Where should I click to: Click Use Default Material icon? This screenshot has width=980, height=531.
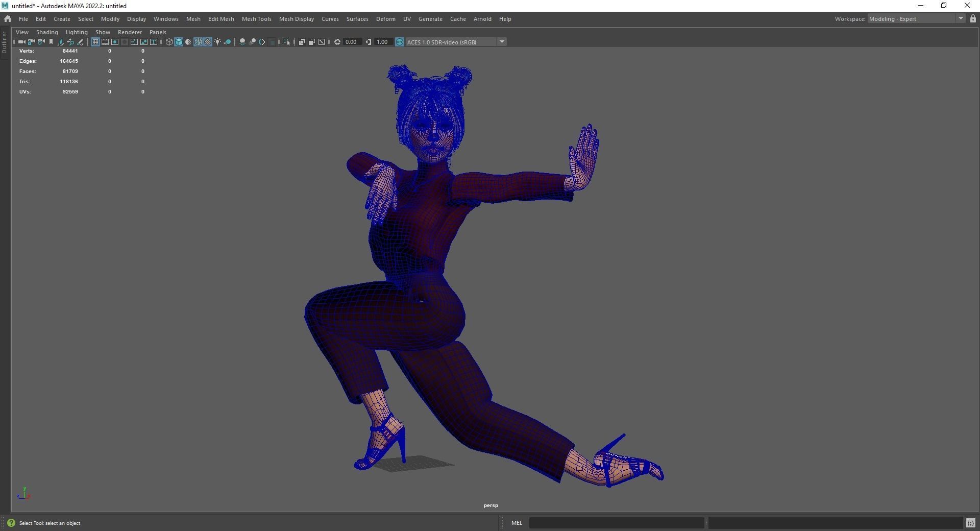click(x=188, y=42)
